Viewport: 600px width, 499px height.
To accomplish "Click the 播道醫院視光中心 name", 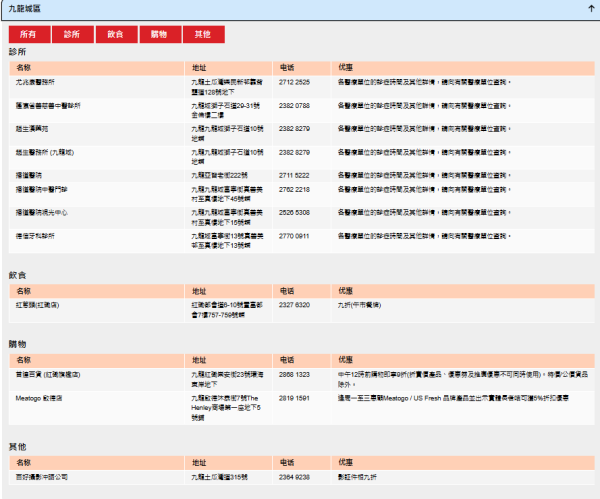I will coord(41,212).
